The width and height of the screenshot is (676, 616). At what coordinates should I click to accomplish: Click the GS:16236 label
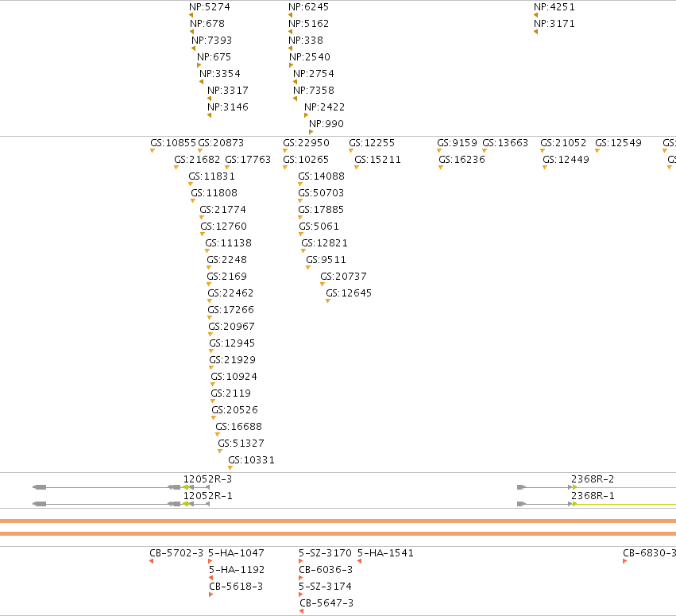point(462,160)
